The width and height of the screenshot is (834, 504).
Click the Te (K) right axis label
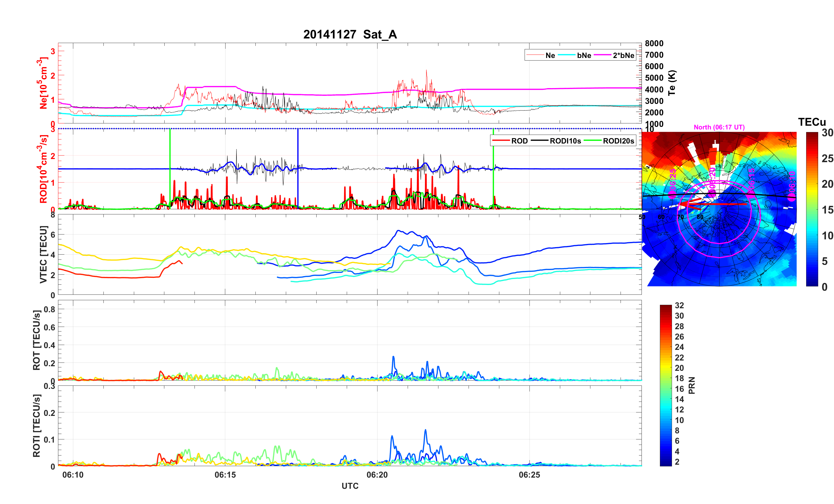pos(672,83)
